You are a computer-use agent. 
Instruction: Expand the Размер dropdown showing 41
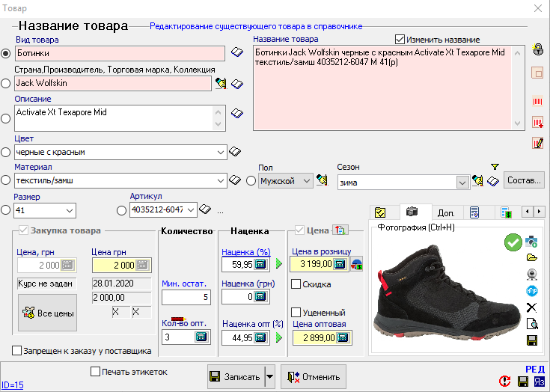pos(69,211)
